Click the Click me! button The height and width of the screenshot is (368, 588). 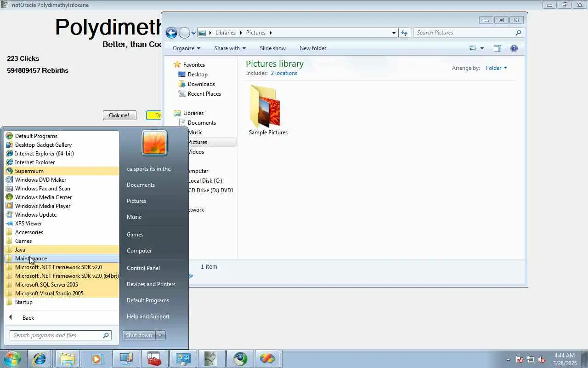click(x=119, y=115)
